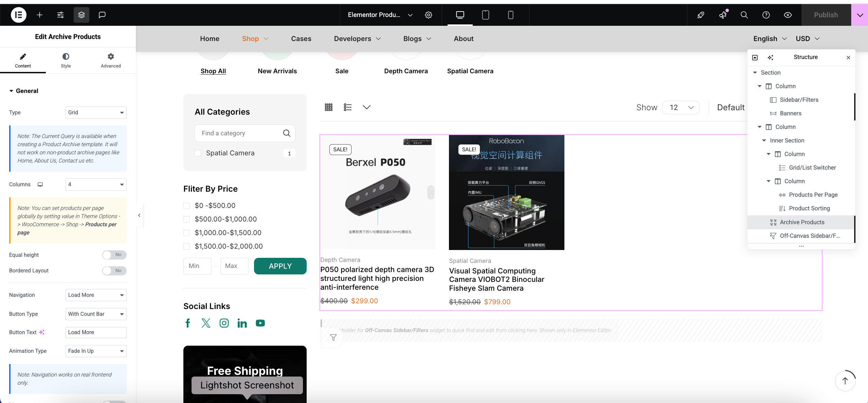Image resolution: width=868 pixels, height=403 pixels.
Task: Check the $1,000.00-$1,500.00 price filter
Action: pos(186,233)
